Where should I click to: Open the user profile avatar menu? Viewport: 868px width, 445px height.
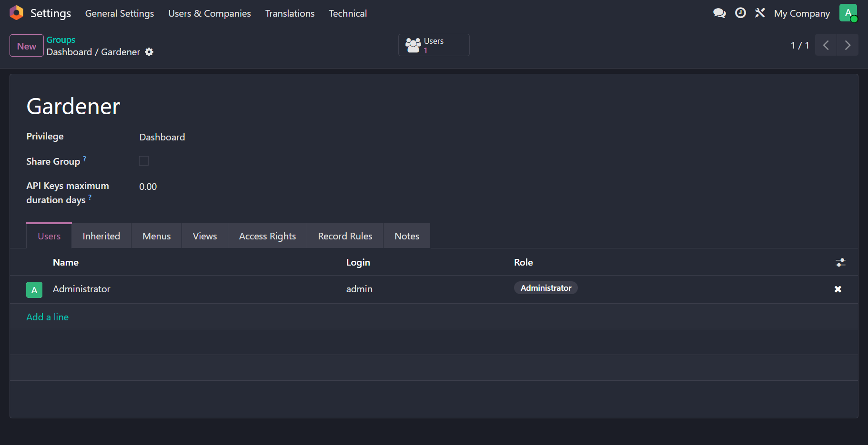848,13
